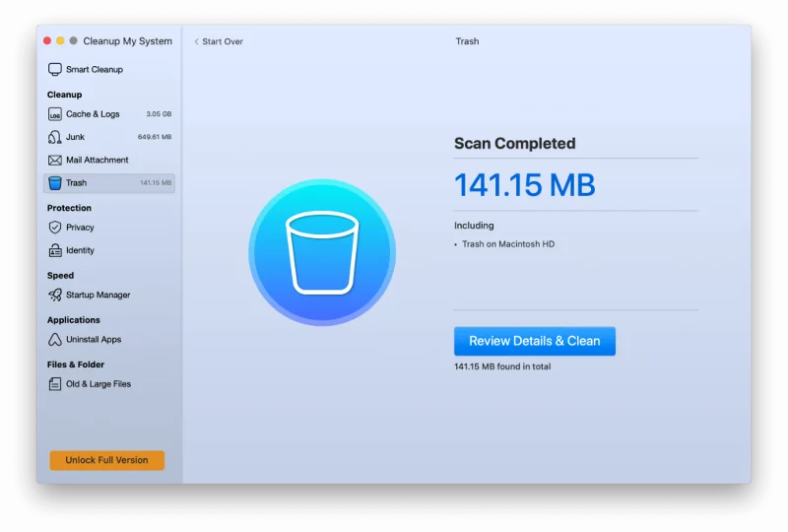Image resolution: width=788 pixels, height=532 pixels.
Task: Click the Mail Attachment envelope icon
Action: [x=55, y=160]
